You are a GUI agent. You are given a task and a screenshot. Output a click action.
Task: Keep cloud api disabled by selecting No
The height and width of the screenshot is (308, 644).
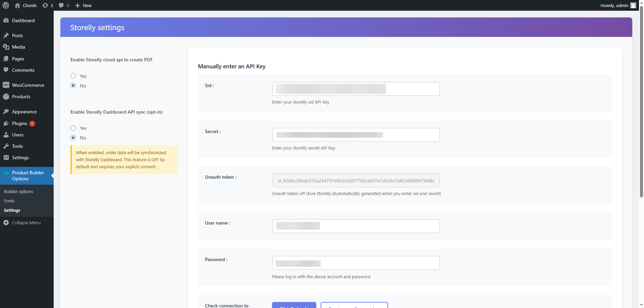coord(73,85)
